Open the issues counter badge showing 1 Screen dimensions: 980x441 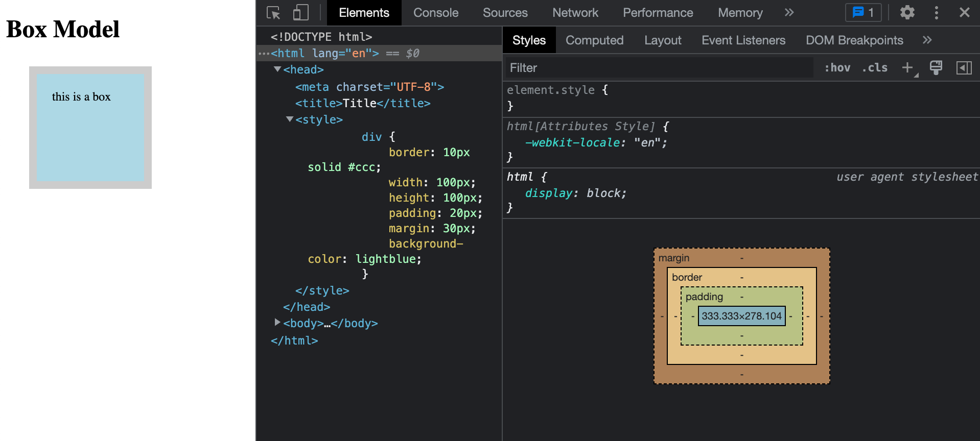[x=864, y=12]
